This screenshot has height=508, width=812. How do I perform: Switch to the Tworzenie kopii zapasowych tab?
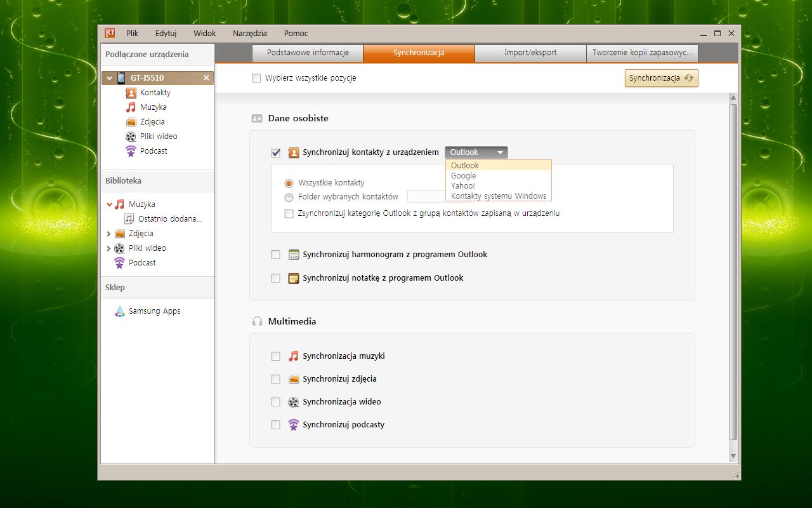(642, 53)
